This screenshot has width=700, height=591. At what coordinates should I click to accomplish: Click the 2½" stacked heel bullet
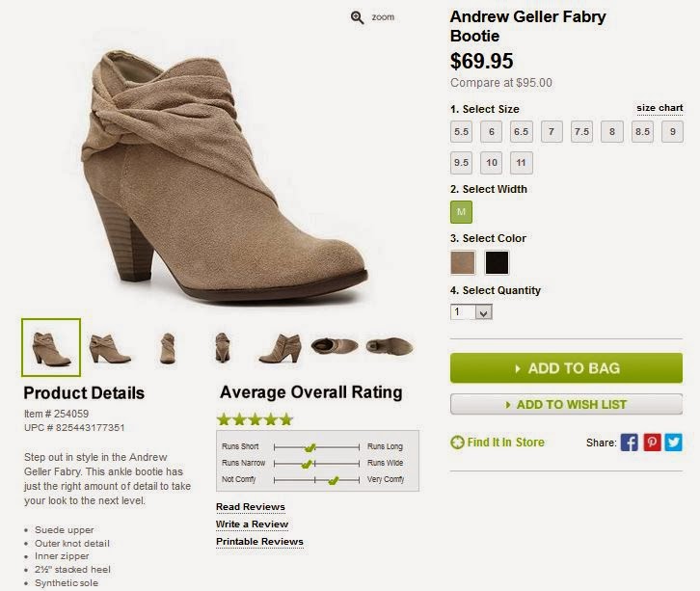point(72,570)
